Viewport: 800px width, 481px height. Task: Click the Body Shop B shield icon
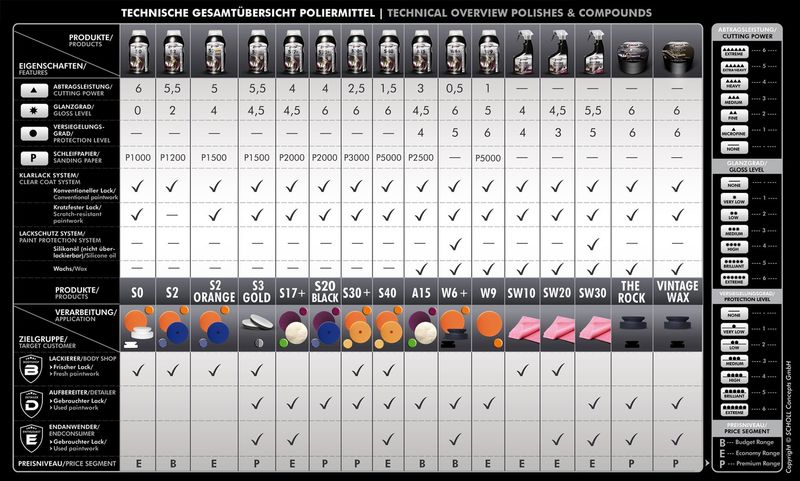pyautogui.click(x=31, y=369)
